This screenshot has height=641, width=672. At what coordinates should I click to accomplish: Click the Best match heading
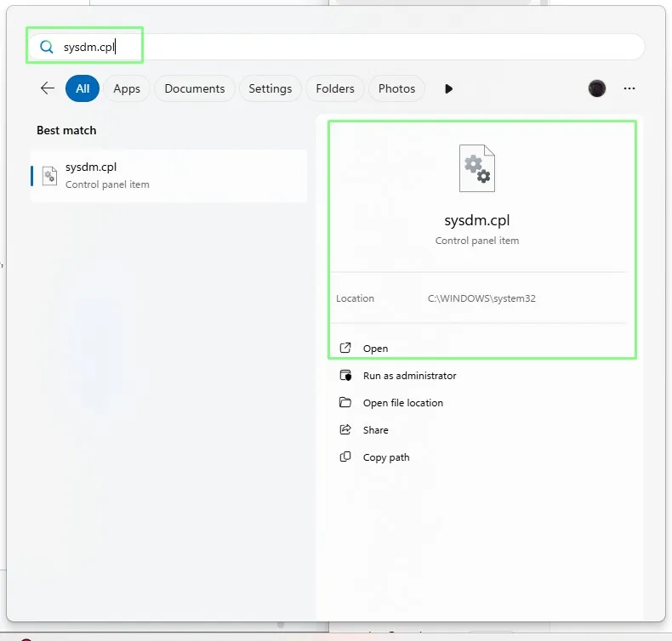(66, 130)
